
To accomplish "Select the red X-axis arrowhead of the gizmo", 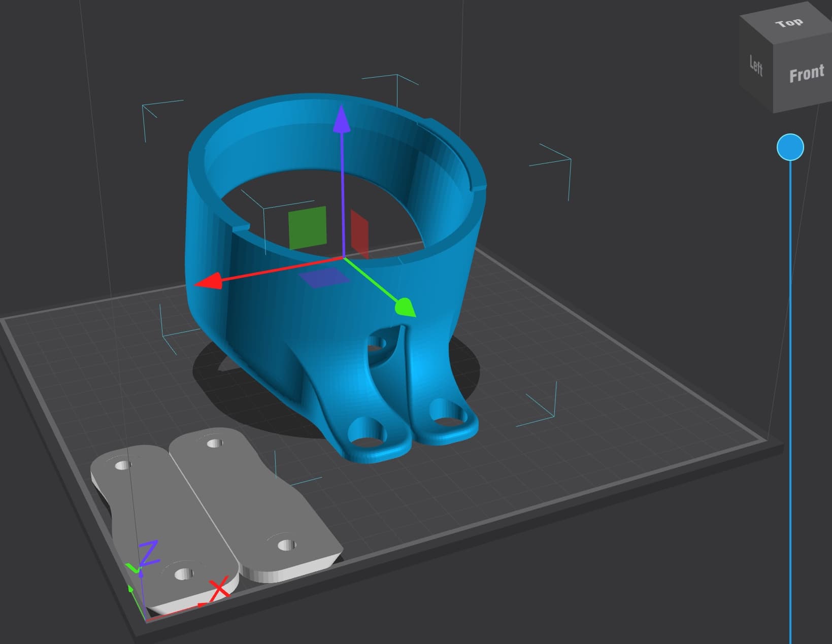I will 209,282.
